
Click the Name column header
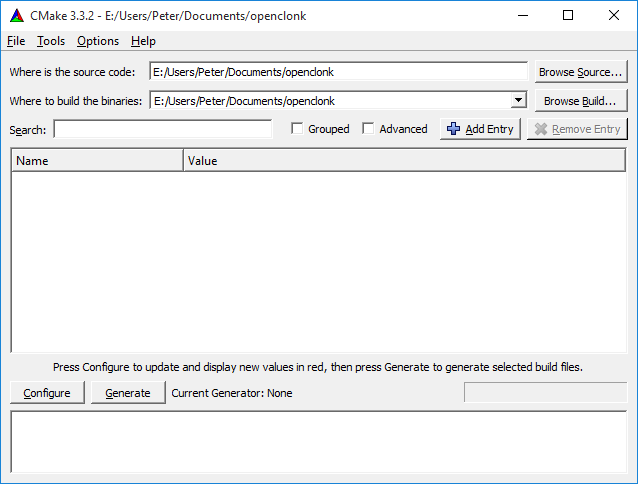click(98, 161)
